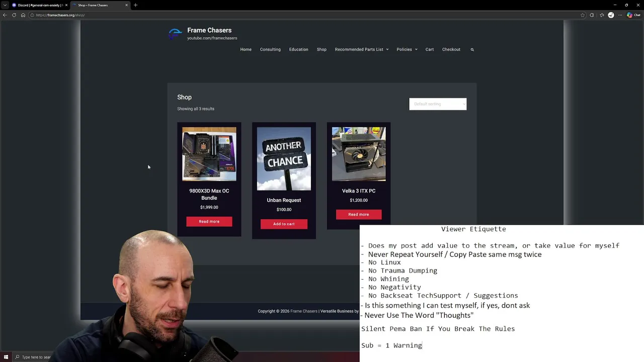
Task: Click the Unban Request product title
Action: tap(284, 200)
